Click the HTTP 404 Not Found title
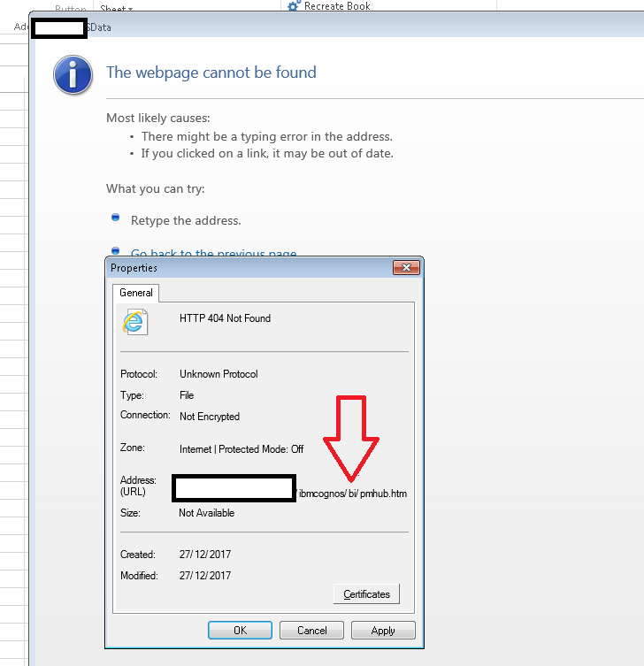644x666 pixels. tap(225, 318)
